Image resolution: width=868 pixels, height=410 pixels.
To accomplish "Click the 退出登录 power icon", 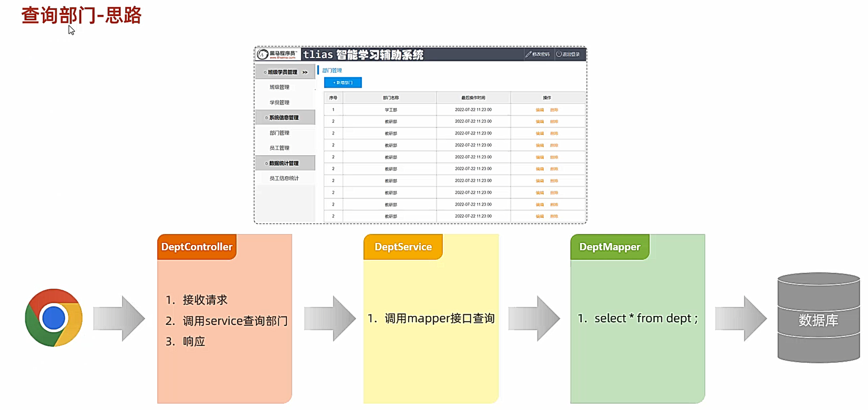I will [x=559, y=54].
